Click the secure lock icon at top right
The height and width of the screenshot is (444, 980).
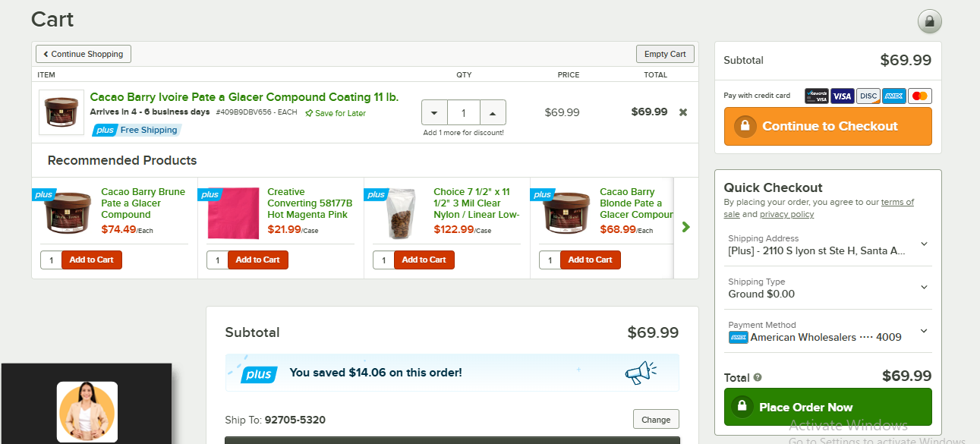pos(929,20)
